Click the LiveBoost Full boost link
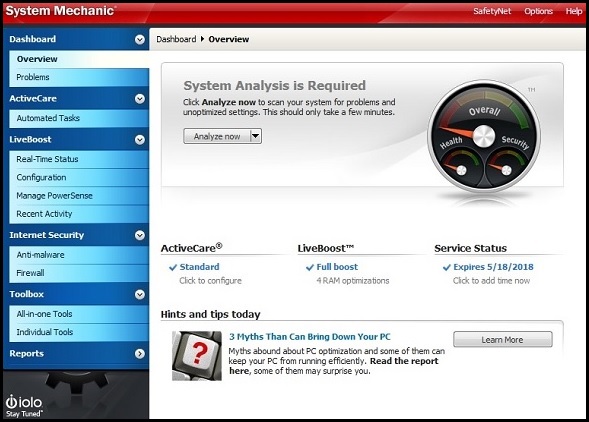The image size is (589, 422). click(337, 267)
